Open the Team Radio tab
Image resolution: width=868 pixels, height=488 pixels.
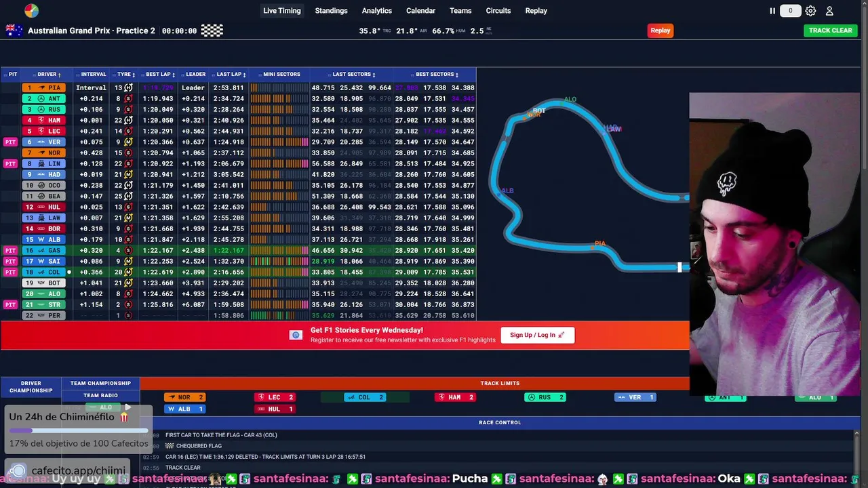tap(100, 396)
